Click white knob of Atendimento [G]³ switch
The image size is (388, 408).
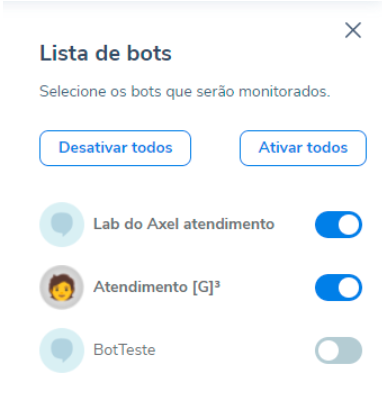click(349, 287)
